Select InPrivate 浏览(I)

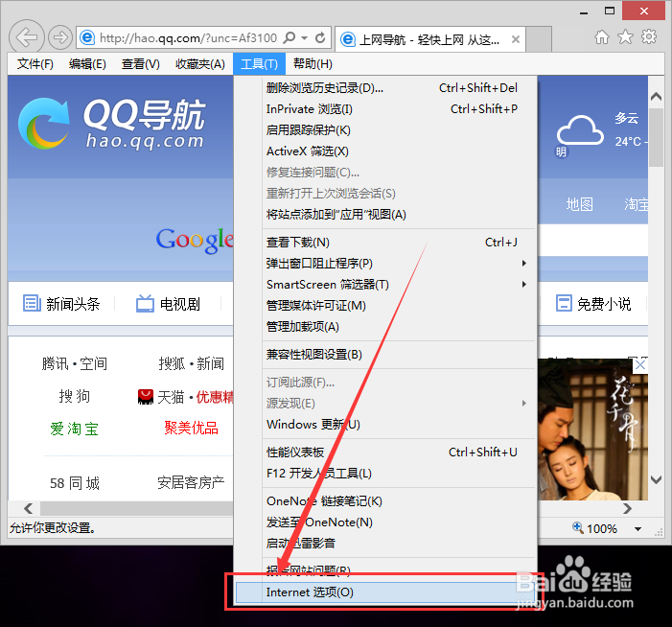click(385, 109)
